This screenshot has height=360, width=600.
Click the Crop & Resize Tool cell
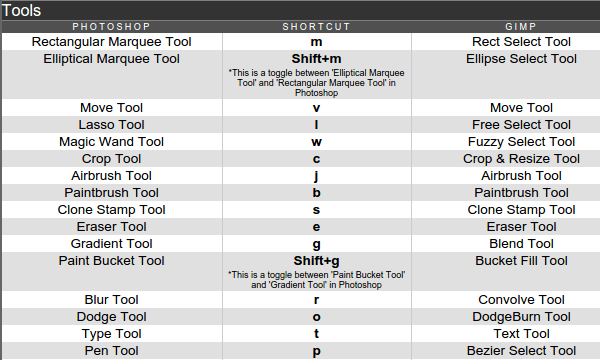[521, 158]
